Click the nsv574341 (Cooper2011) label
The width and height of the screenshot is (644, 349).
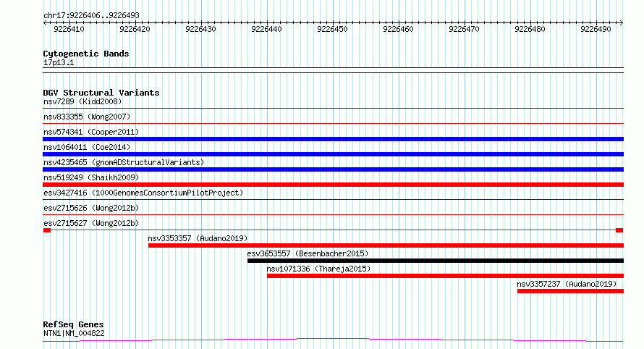91,132
